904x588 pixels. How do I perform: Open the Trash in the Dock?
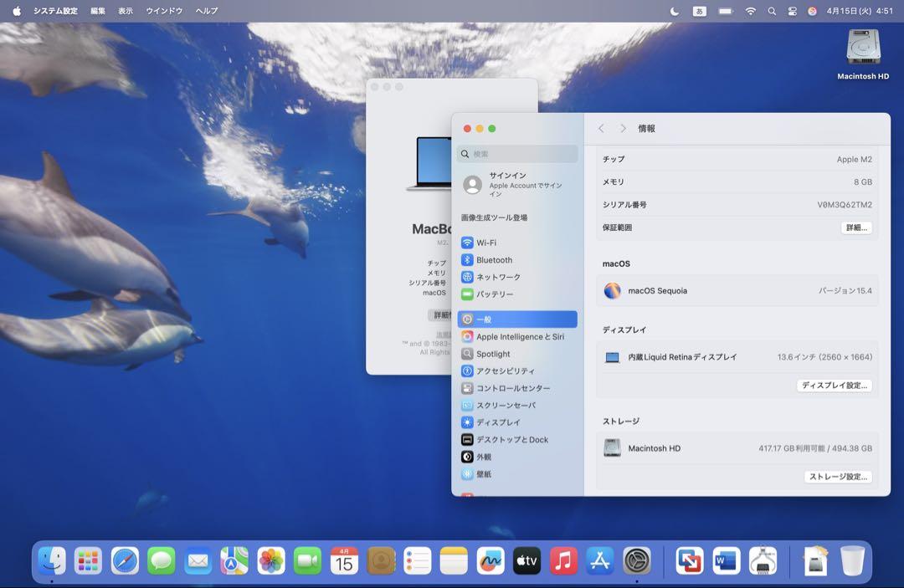click(852, 561)
